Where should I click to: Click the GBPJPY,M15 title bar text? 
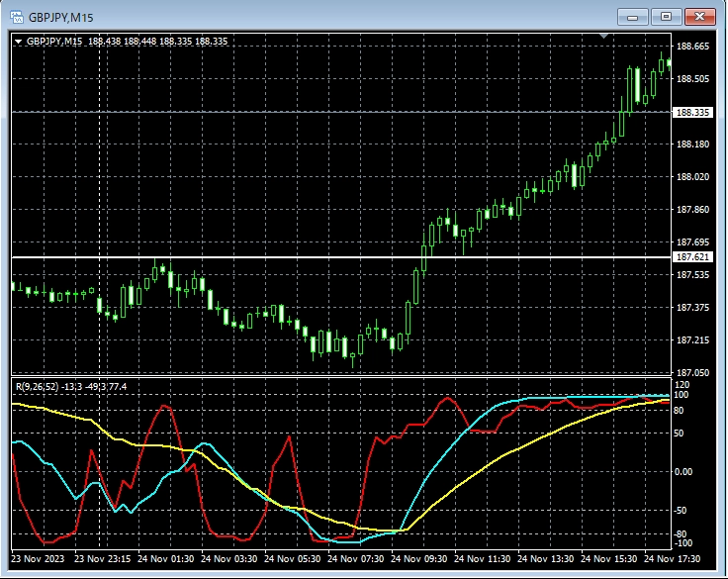pyautogui.click(x=63, y=16)
